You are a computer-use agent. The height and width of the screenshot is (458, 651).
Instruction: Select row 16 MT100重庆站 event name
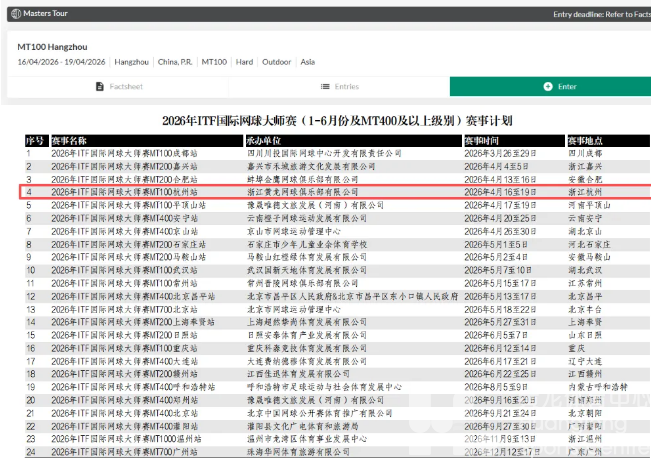(x=125, y=348)
